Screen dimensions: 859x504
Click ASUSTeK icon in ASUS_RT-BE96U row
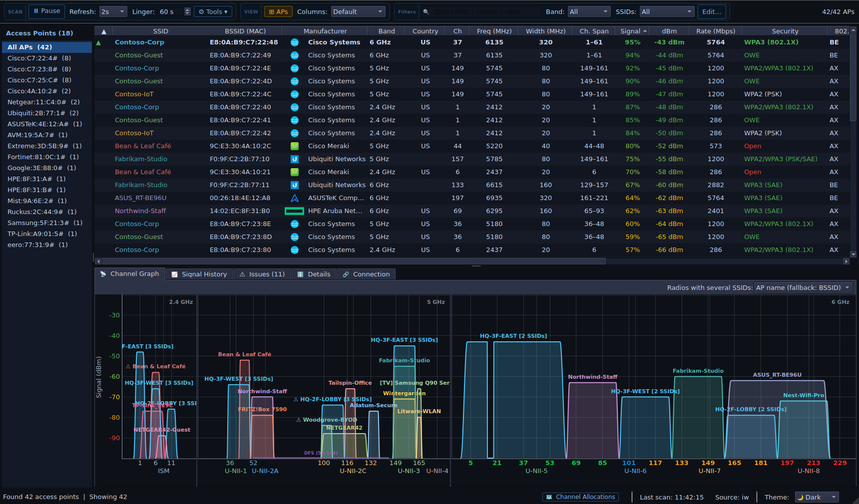coord(295,198)
